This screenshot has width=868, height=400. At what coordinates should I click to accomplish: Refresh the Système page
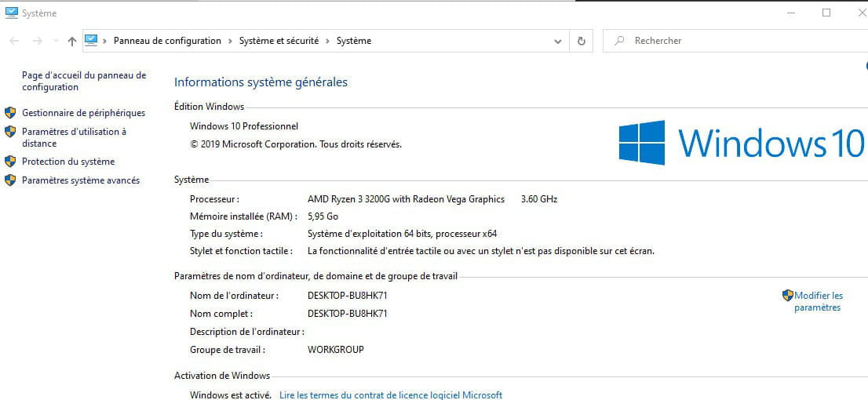click(582, 41)
